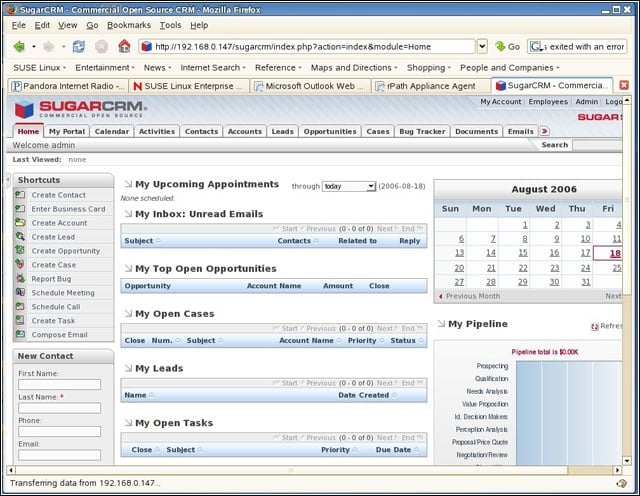
Task: Open the 'through today' dropdown
Action: pyautogui.click(x=349, y=186)
